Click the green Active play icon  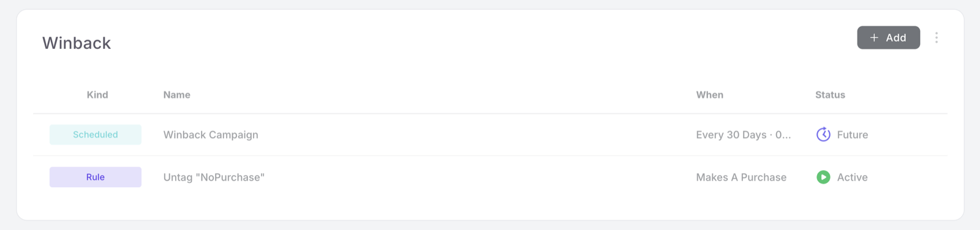click(823, 177)
